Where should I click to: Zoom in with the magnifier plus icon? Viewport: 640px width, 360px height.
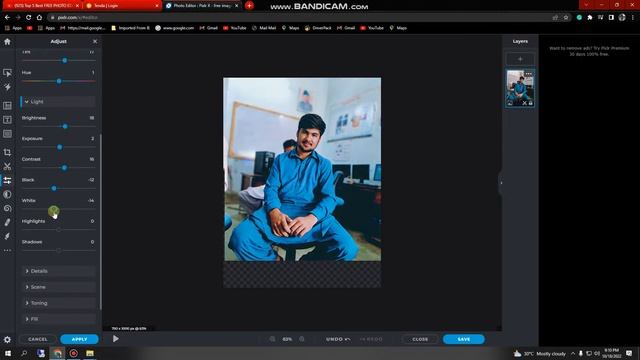302,339
